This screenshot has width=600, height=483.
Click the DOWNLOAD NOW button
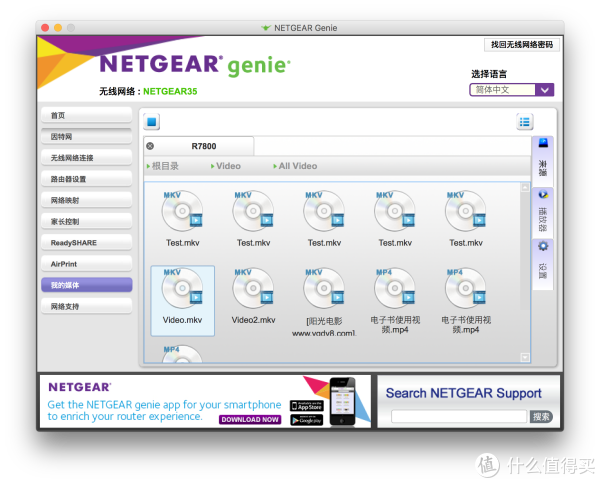pyautogui.click(x=250, y=419)
